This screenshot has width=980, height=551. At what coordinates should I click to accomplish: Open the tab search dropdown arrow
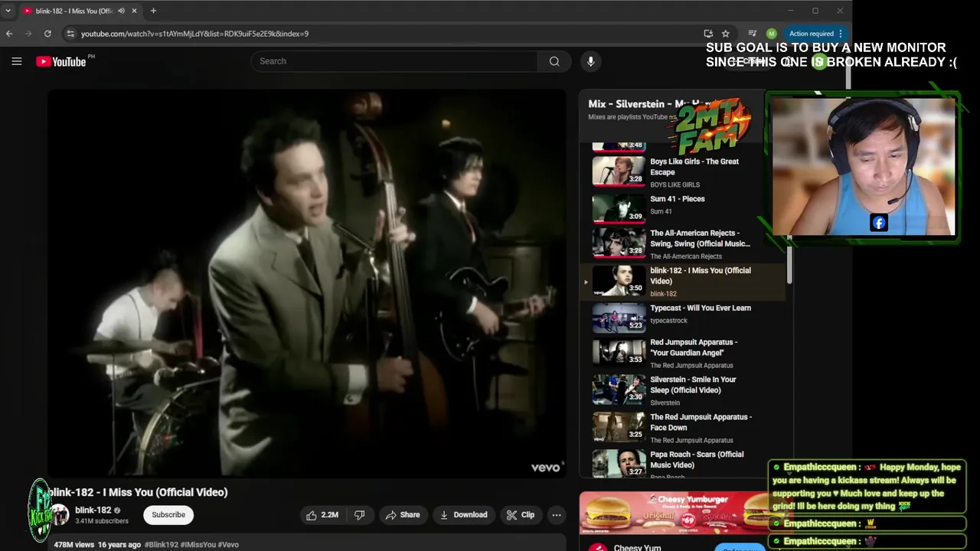pos(8,11)
